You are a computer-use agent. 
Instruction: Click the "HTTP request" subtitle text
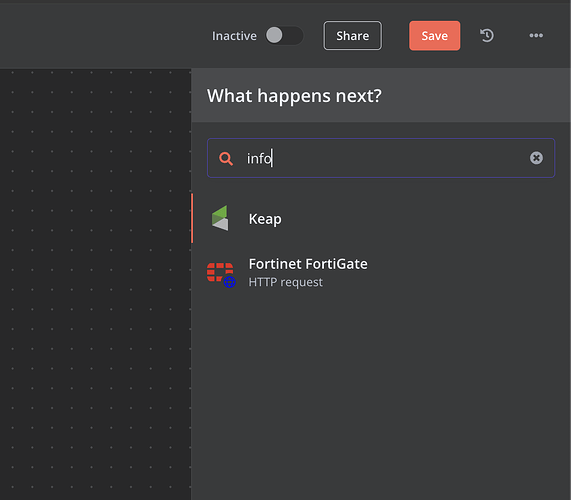(286, 282)
